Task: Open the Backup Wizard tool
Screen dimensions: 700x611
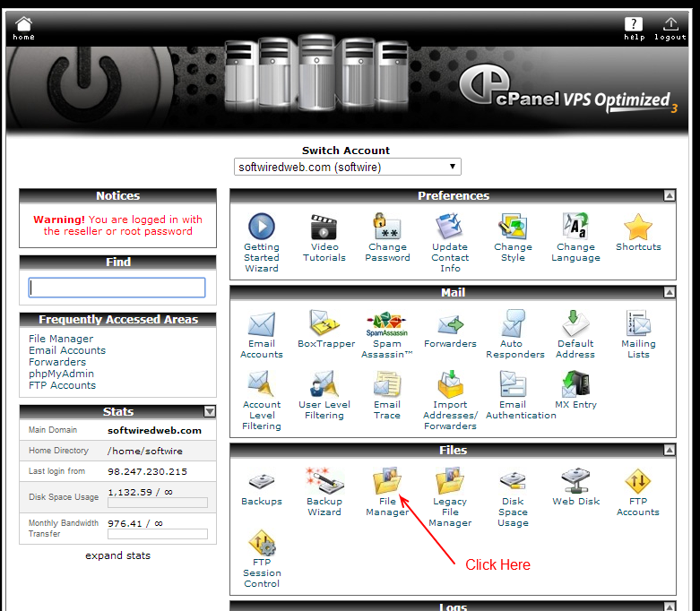Action: [324, 483]
